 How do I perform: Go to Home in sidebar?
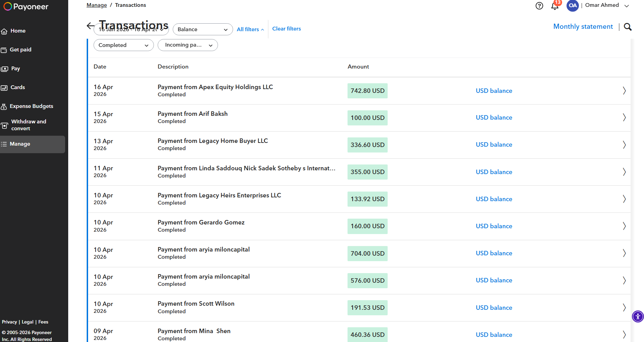tap(18, 31)
